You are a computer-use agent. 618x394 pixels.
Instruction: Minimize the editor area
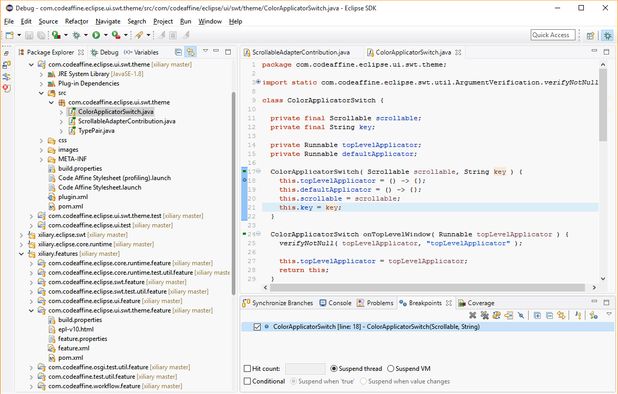594,51
